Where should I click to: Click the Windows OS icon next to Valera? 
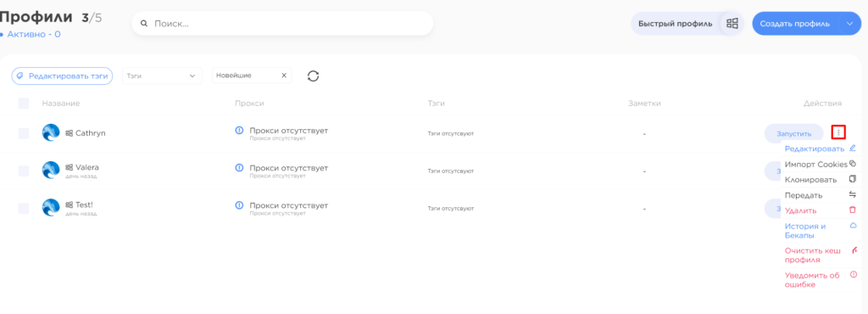(x=70, y=167)
